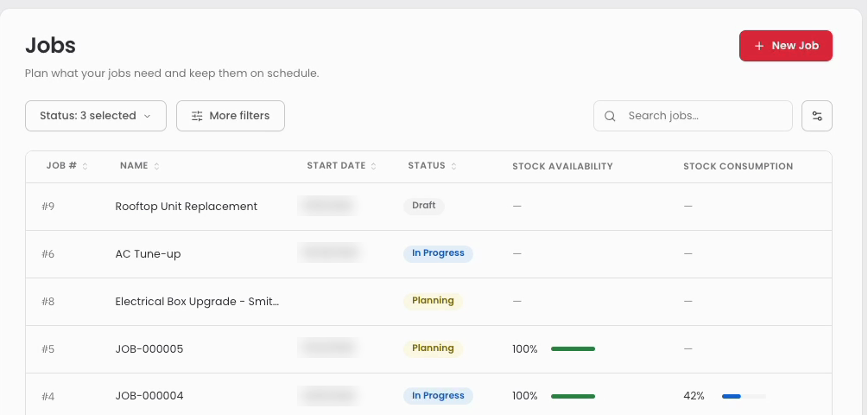Sort by the Status column

(432, 166)
